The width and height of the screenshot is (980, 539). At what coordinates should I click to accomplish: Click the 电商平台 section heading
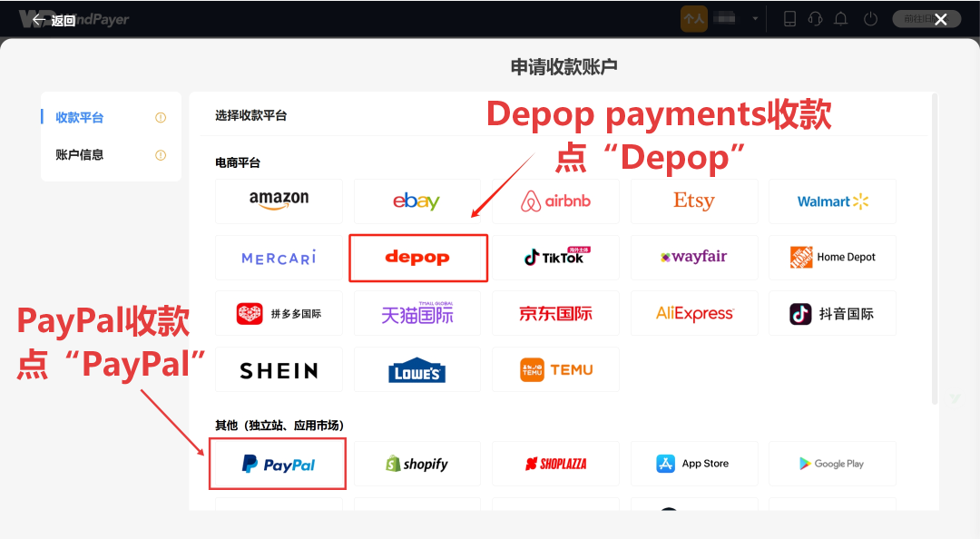(238, 162)
